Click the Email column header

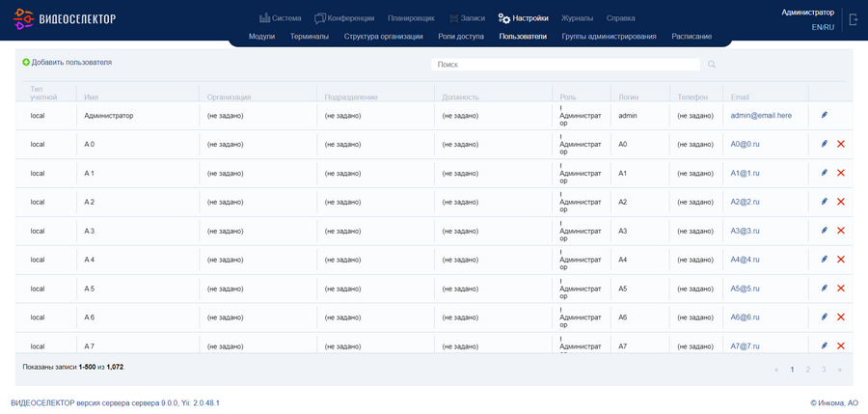point(740,97)
